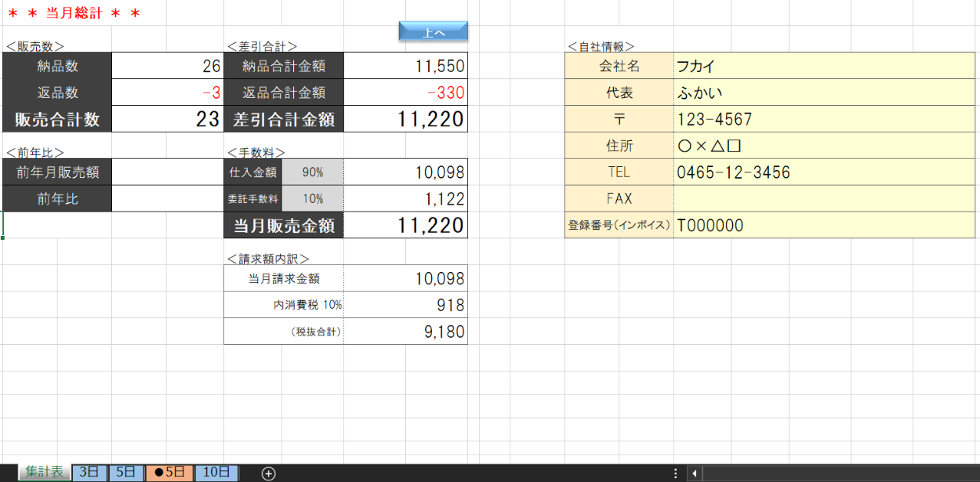Click the 当月請求金額 value cell 10,098
The image size is (980, 482).
click(x=405, y=278)
